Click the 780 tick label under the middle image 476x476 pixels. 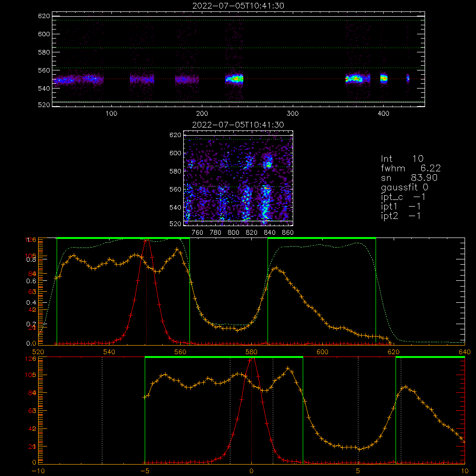click(x=216, y=233)
